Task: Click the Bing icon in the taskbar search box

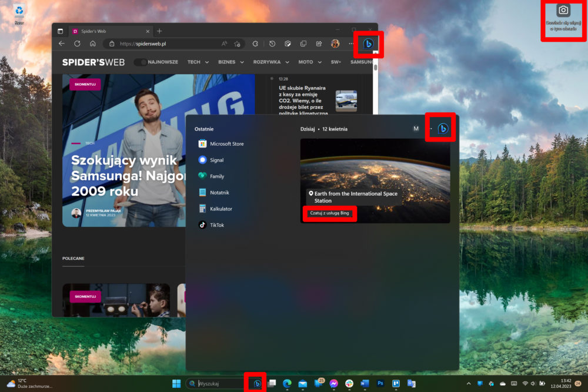Action: point(257,383)
